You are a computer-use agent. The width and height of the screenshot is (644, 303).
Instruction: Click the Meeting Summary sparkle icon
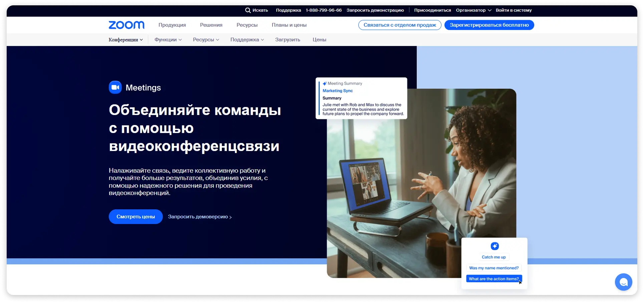325,84
